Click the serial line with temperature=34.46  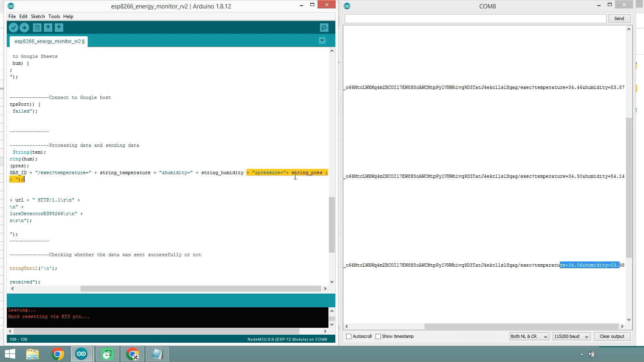pos(484,87)
